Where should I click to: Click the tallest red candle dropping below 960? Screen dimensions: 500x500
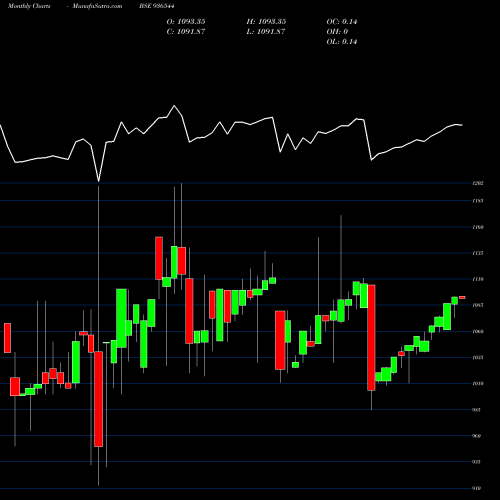click(98, 399)
